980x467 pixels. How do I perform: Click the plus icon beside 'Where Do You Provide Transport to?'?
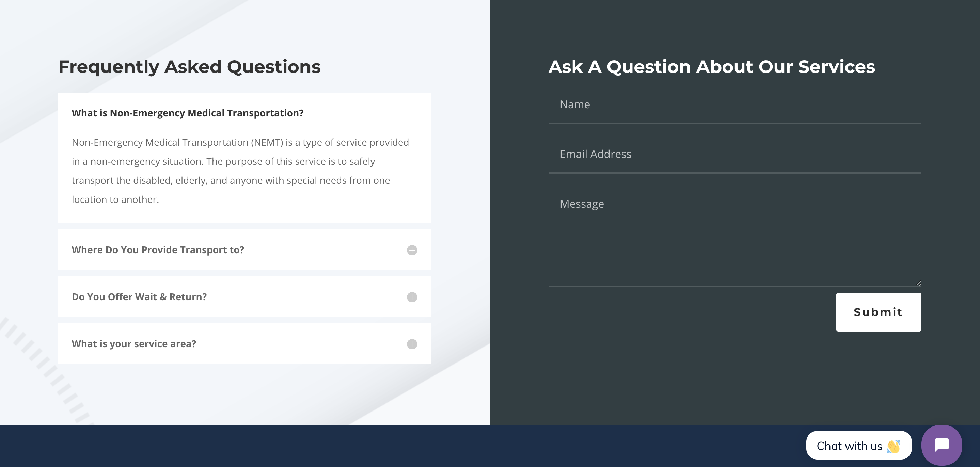tap(412, 250)
